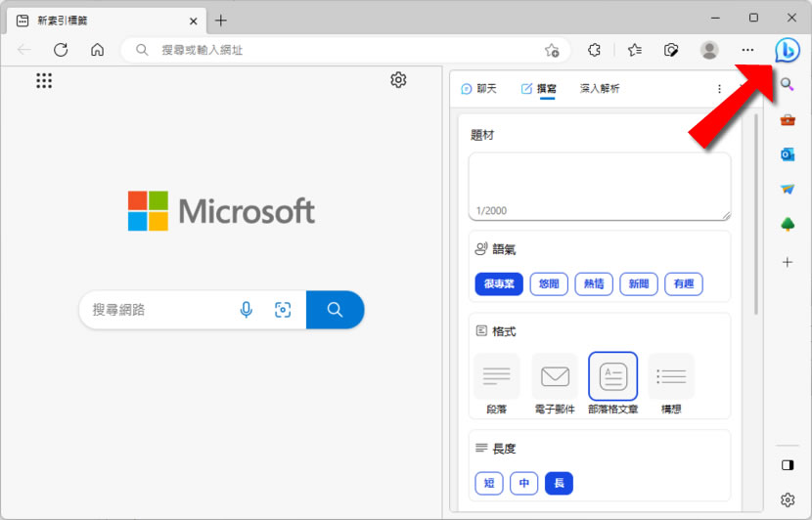
Task: Go to the Home page icon
Action: (x=98, y=50)
